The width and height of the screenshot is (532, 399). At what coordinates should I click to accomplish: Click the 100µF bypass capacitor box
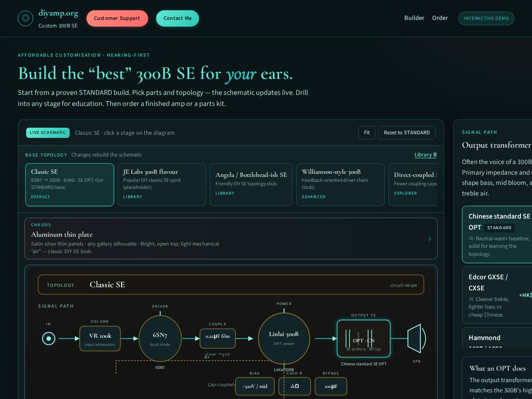331,386
